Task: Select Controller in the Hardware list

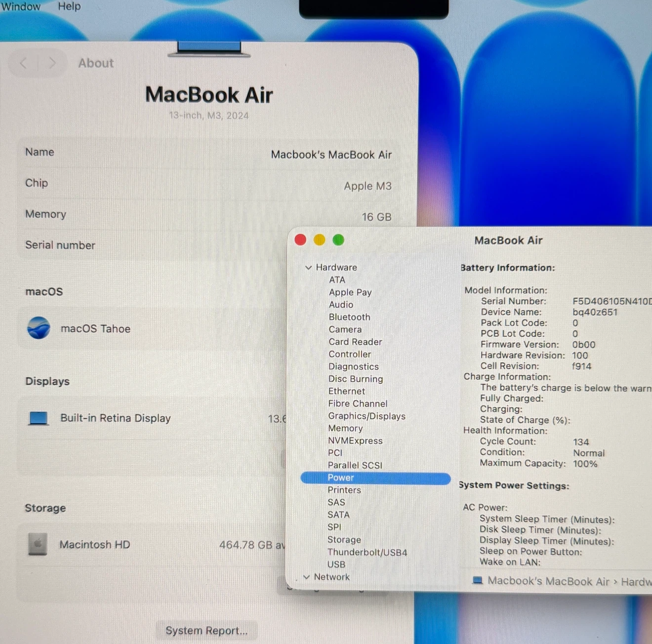Action: point(350,354)
